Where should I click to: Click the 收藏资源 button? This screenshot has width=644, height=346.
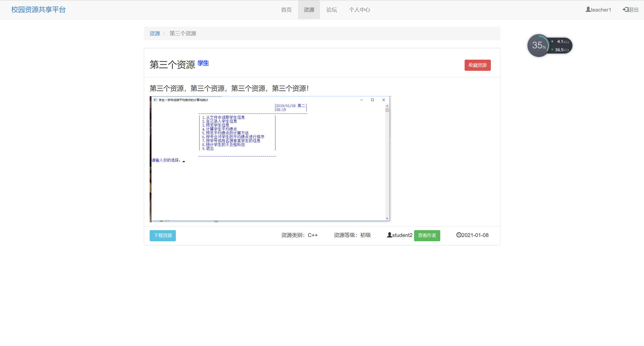click(477, 65)
